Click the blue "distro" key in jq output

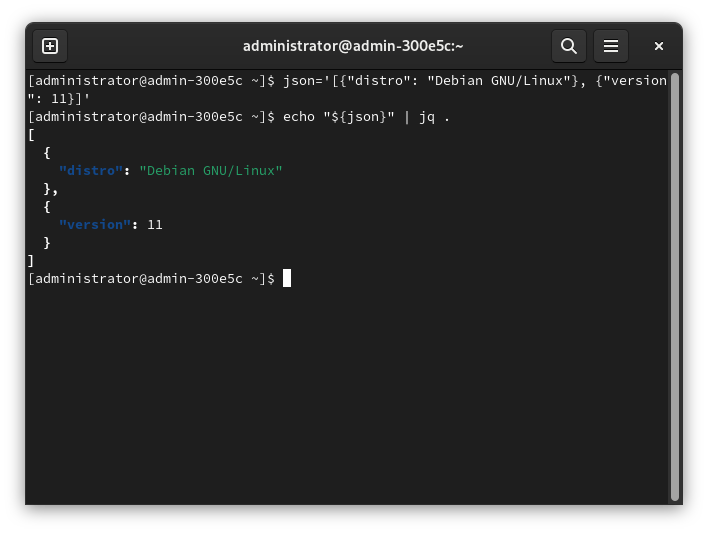tap(91, 170)
